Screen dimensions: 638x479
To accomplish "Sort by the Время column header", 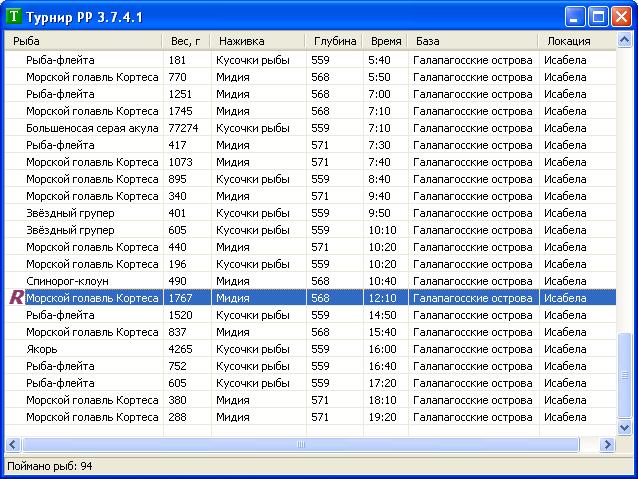I will point(386,41).
